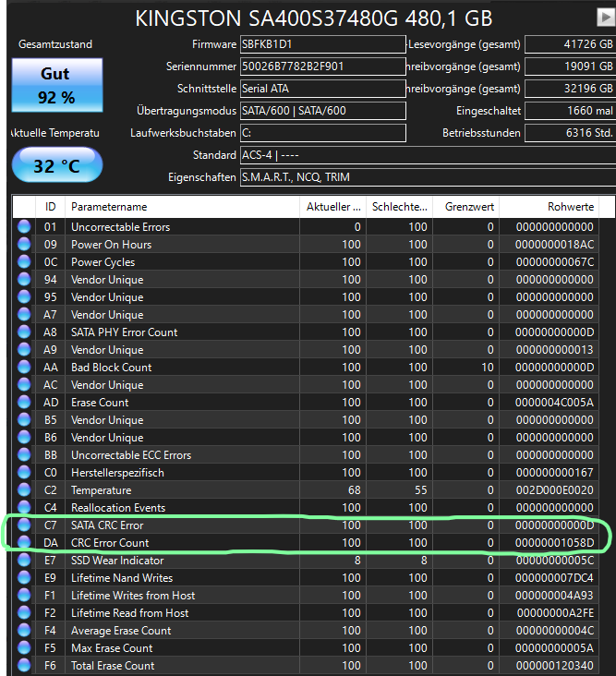Viewport: 616px width, 676px height.
Task: Click status orb of Reallocation Events row
Action: [24, 507]
